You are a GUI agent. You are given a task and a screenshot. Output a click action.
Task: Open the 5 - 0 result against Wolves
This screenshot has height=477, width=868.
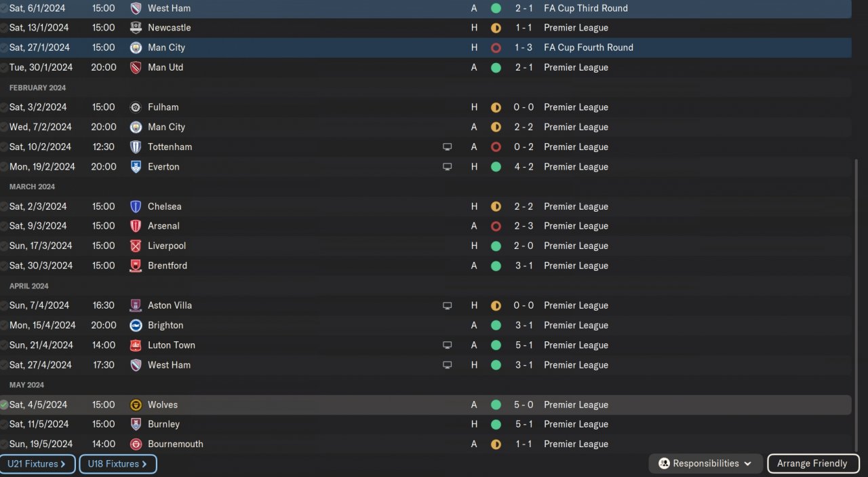[x=524, y=405]
